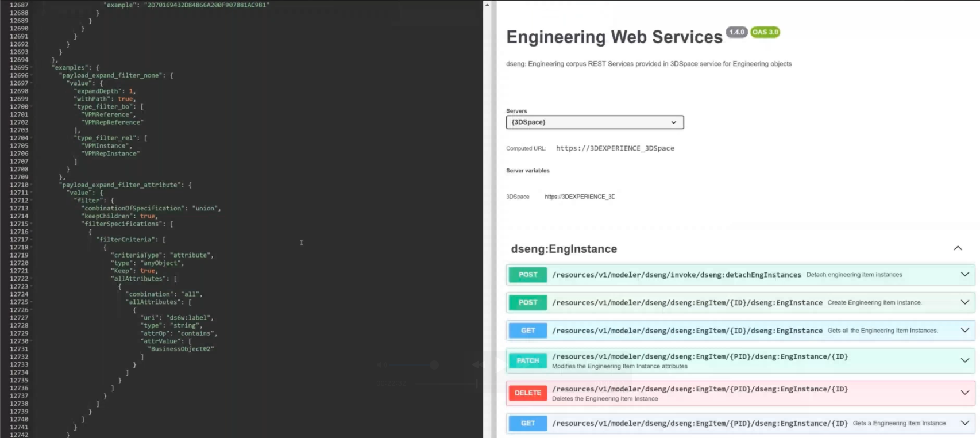Viewport: 980px width, 438px height.
Task: Click the Server variables label
Action: 527,171
